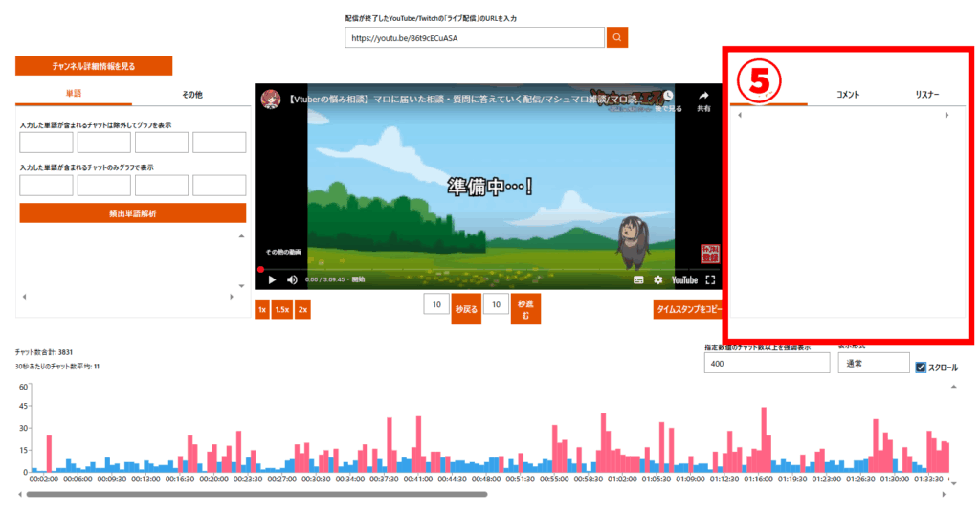Toggle video subtitles captions icon
The width and height of the screenshot is (980, 513).
pos(638,279)
